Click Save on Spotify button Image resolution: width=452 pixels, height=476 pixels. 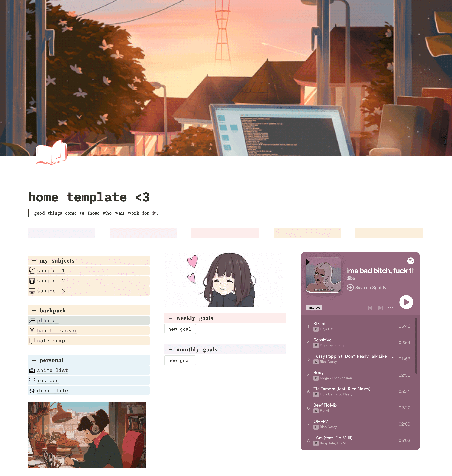[368, 287]
